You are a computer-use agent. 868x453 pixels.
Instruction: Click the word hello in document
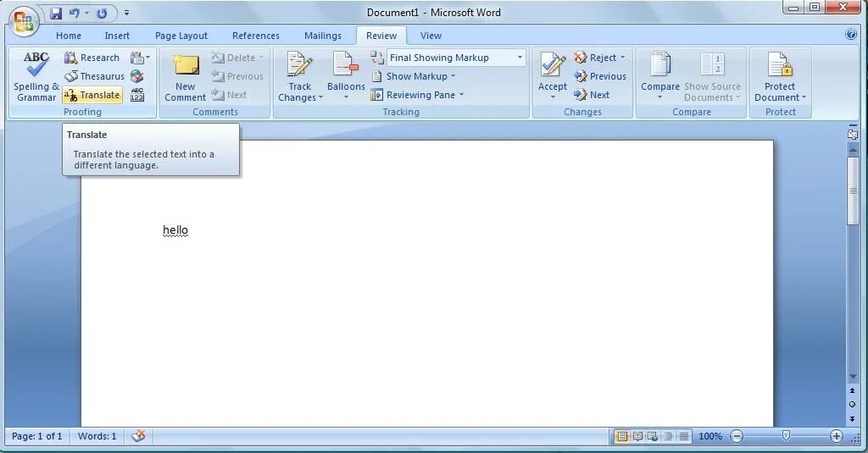point(175,230)
